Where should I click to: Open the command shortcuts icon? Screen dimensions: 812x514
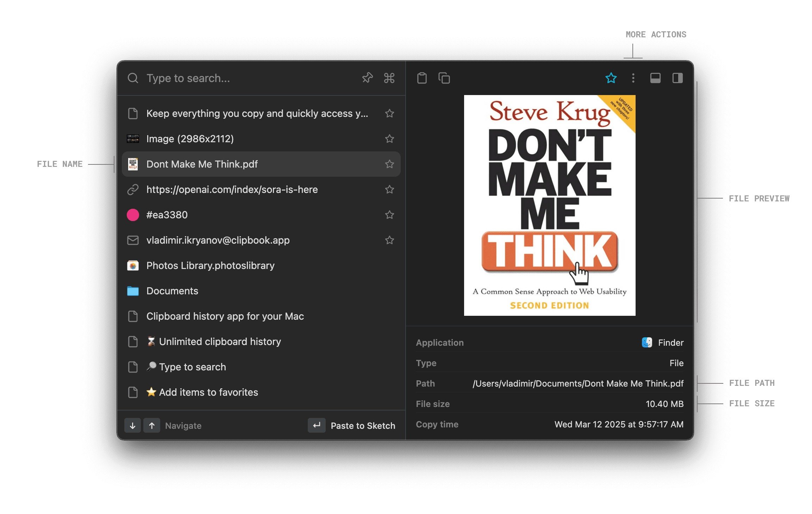coord(389,78)
